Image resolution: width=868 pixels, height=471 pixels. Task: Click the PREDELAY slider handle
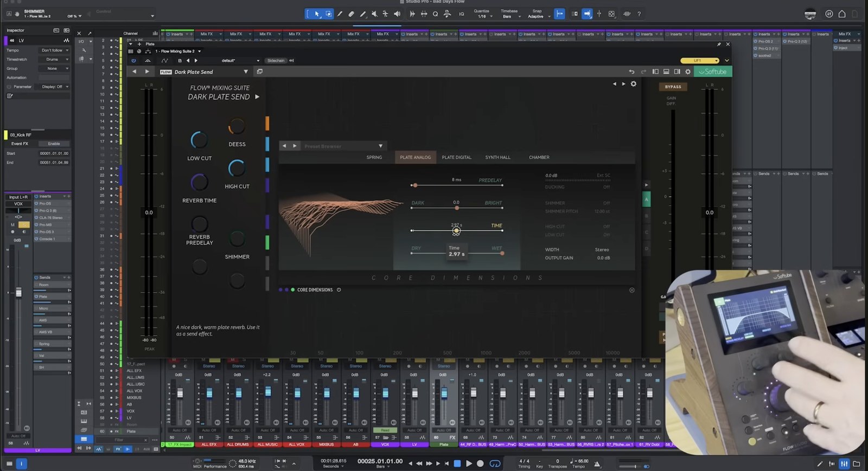click(x=415, y=185)
